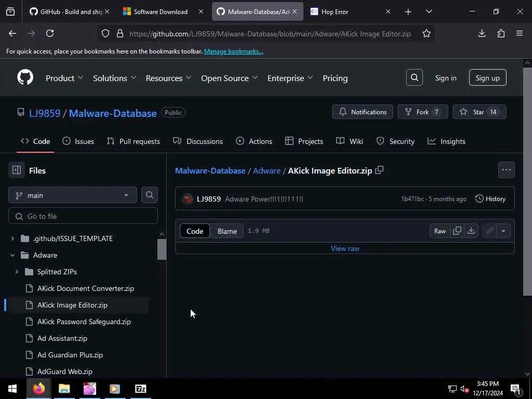
Task: Open the Windows notification center icon
Action: tap(515, 389)
